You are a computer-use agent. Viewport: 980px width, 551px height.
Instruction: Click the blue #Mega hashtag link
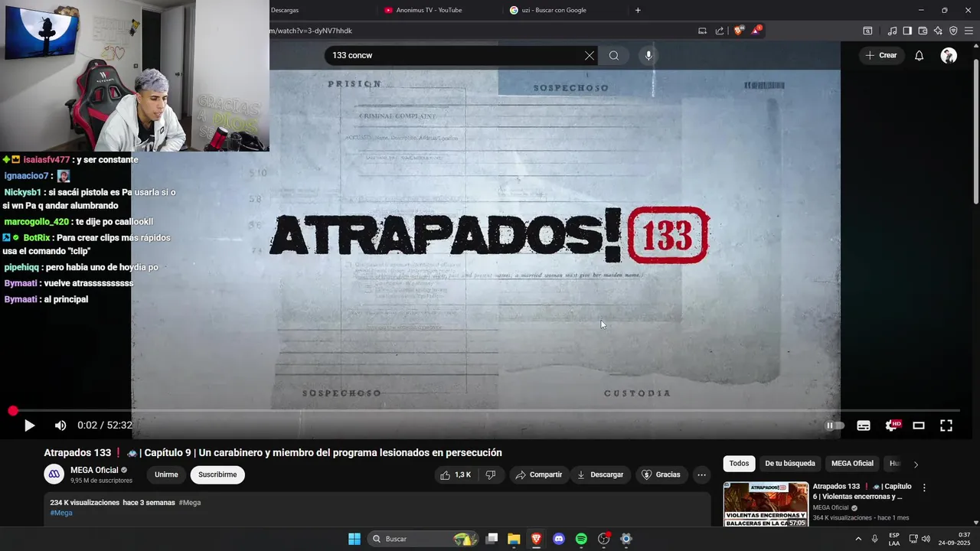[x=61, y=513]
